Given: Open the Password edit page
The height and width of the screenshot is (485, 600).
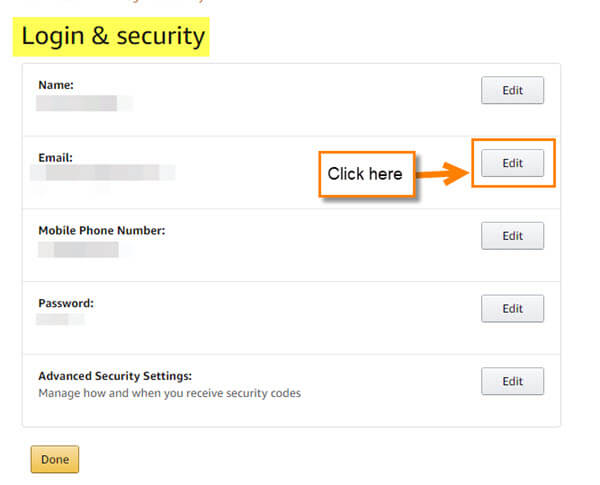Looking at the screenshot, I should click(x=512, y=309).
